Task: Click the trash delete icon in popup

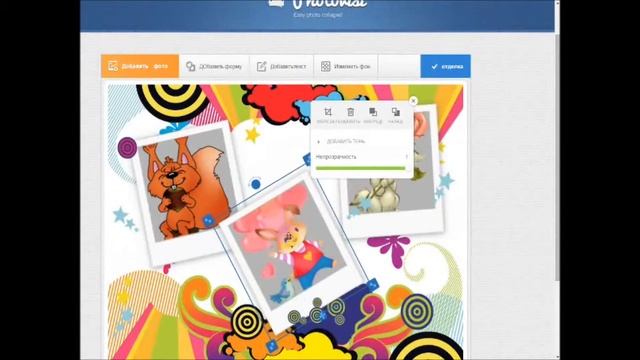Action: (x=351, y=112)
